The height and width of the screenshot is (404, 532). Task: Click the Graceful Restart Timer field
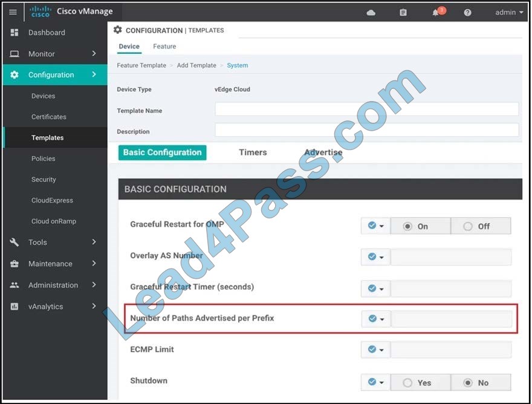(x=451, y=288)
